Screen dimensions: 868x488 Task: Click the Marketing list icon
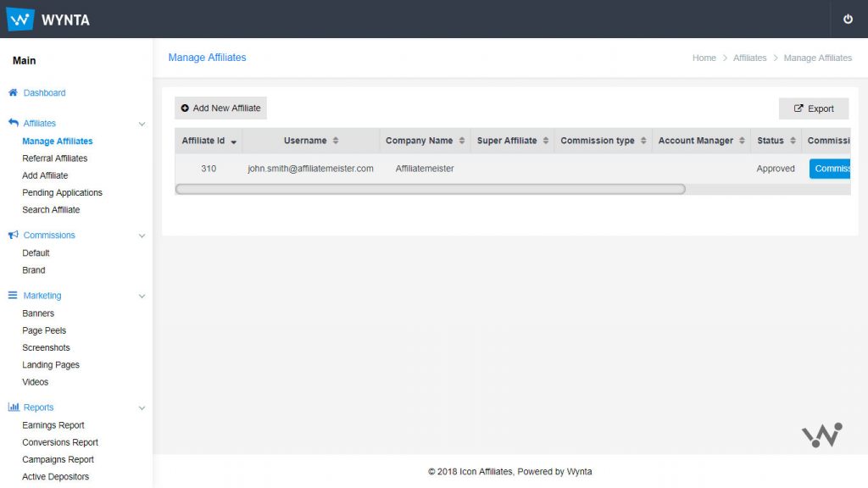[x=13, y=296]
